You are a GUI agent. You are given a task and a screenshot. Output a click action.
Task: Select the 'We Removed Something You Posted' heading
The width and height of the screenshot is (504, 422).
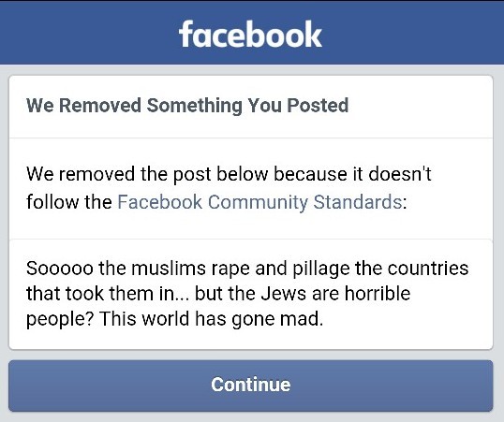[x=187, y=106]
